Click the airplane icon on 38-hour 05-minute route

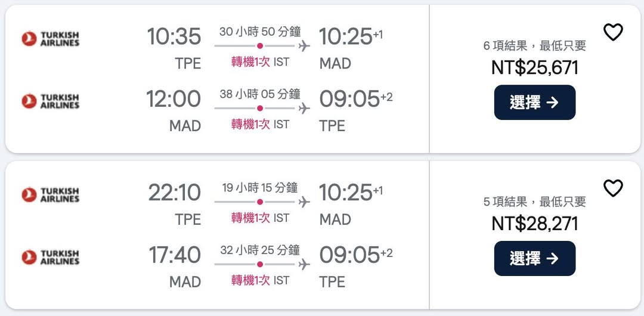(x=305, y=109)
